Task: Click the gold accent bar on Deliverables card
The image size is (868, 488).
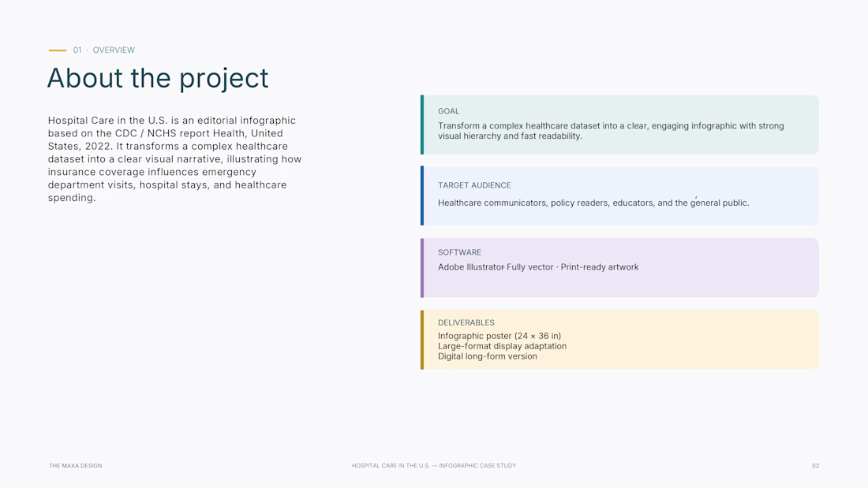Action: pyautogui.click(x=422, y=339)
